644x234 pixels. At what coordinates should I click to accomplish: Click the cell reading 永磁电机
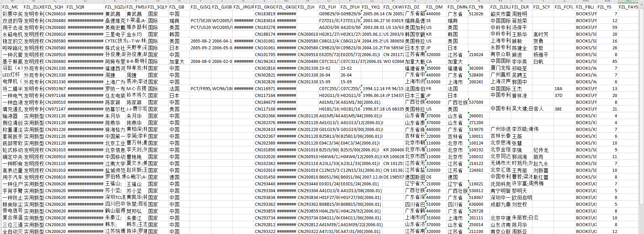pos(12,34)
